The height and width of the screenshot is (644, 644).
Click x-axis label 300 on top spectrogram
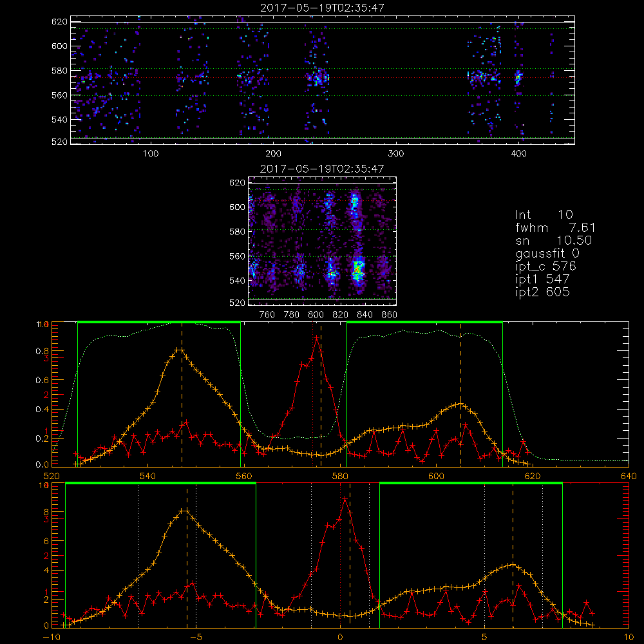[x=396, y=154]
